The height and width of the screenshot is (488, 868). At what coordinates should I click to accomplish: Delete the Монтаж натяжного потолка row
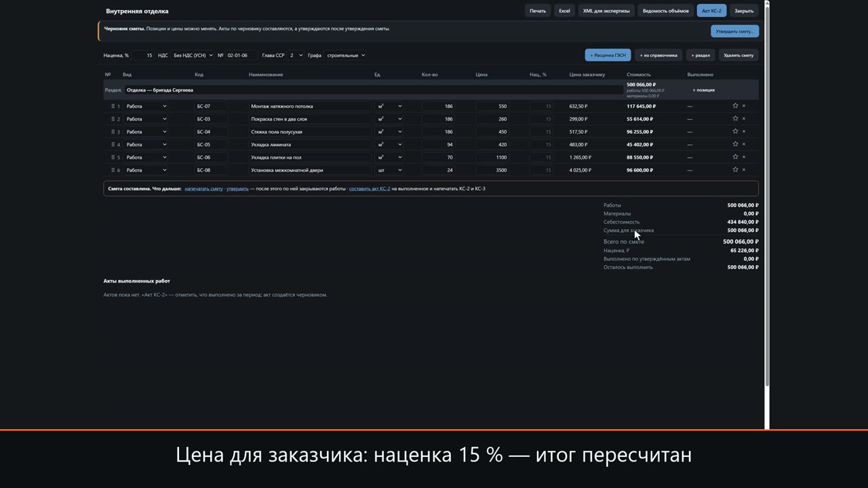pos(744,106)
